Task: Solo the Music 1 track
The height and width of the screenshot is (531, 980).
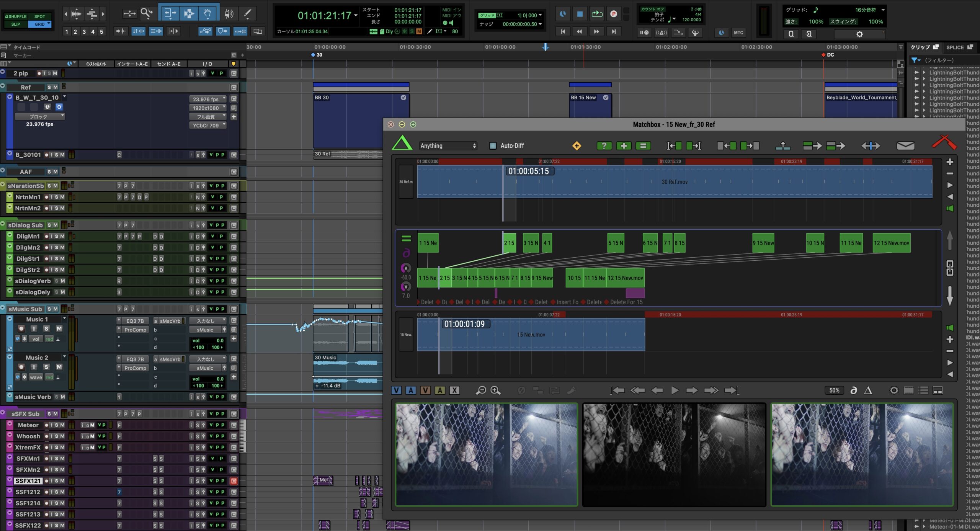Action: (x=46, y=328)
